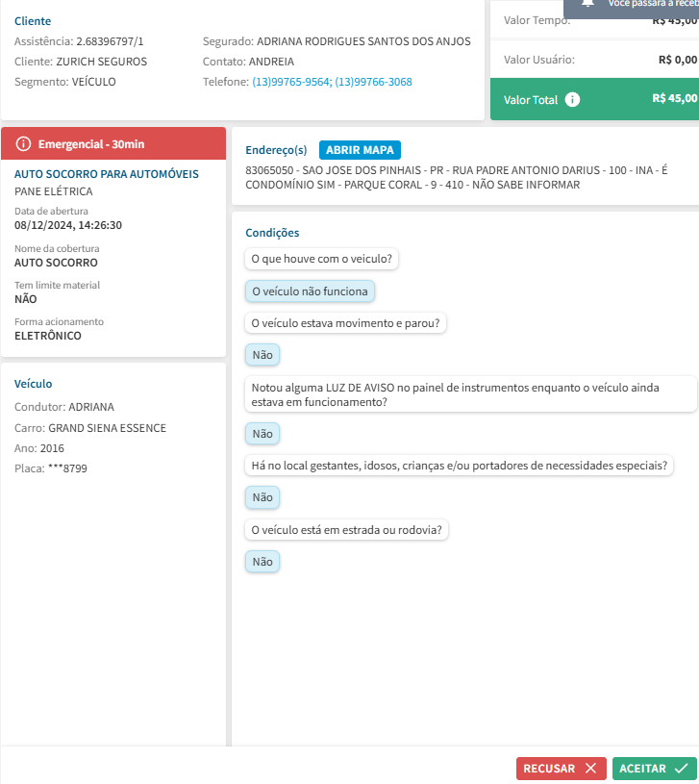Screen dimensions: 699x784
Task: Click the Emergencial alert circle icon
Action: click(x=23, y=144)
